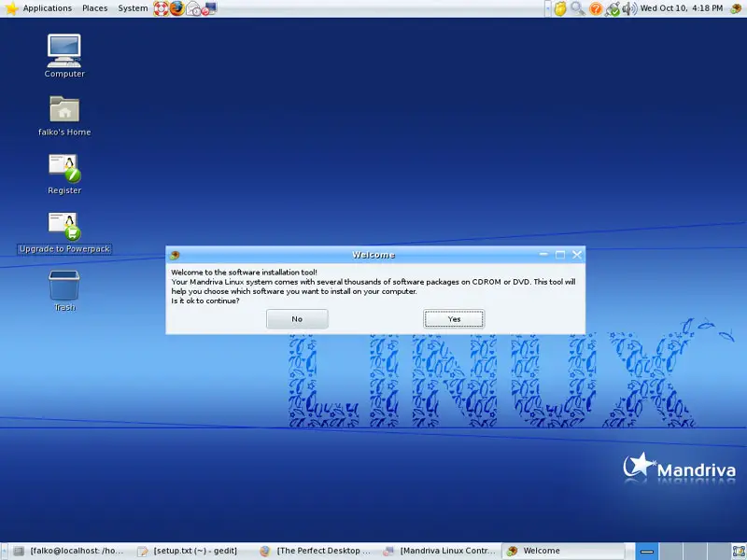Click the software installer icon at top-right corner
Screen dimensions: 747x560
(x=737, y=8)
